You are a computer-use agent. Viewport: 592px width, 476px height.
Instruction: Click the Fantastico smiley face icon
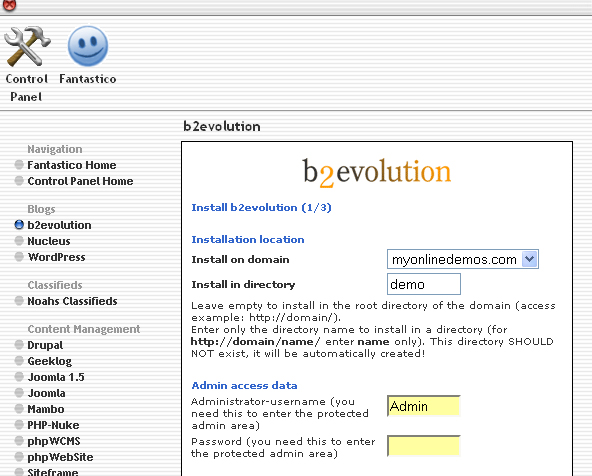[88, 46]
